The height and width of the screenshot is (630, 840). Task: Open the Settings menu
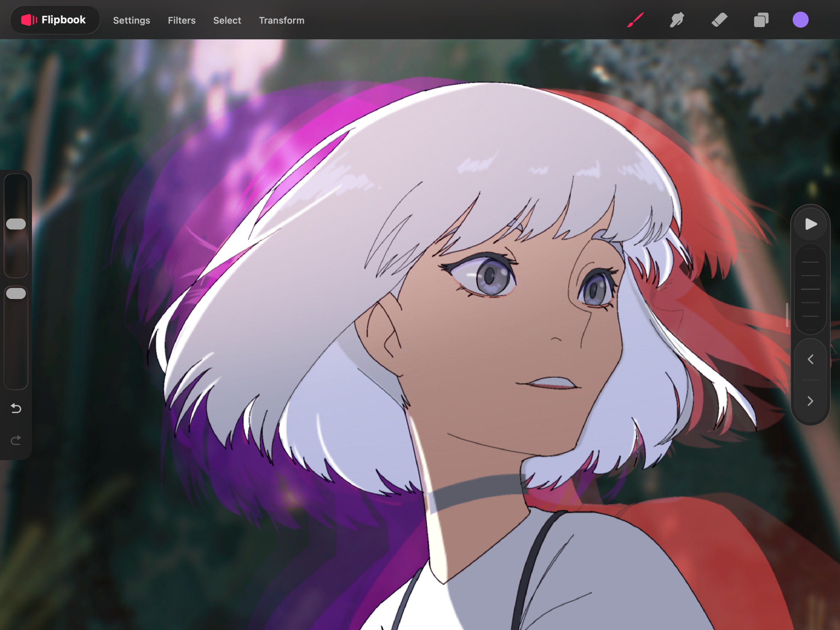click(x=131, y=20)
